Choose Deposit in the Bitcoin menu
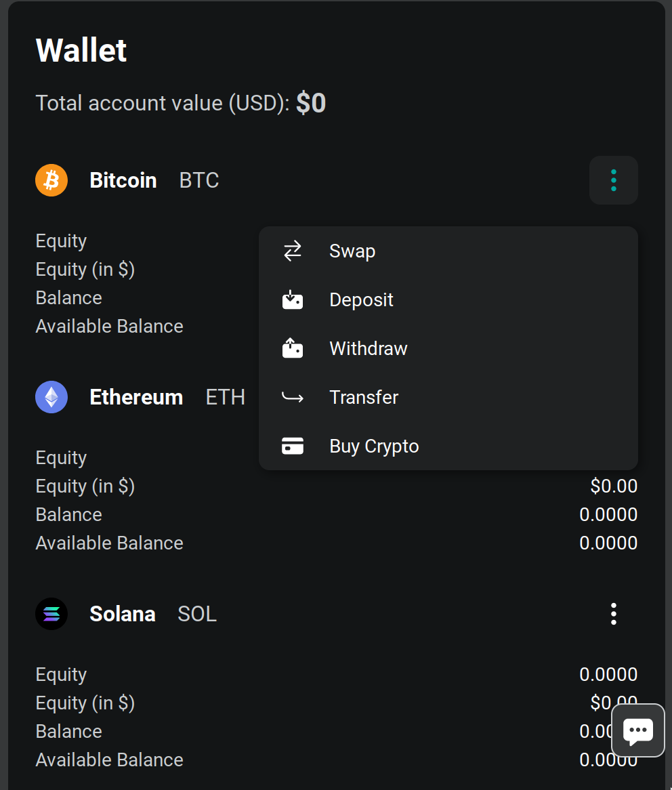This screenshot has height=790, width=672. coord(361,300)
